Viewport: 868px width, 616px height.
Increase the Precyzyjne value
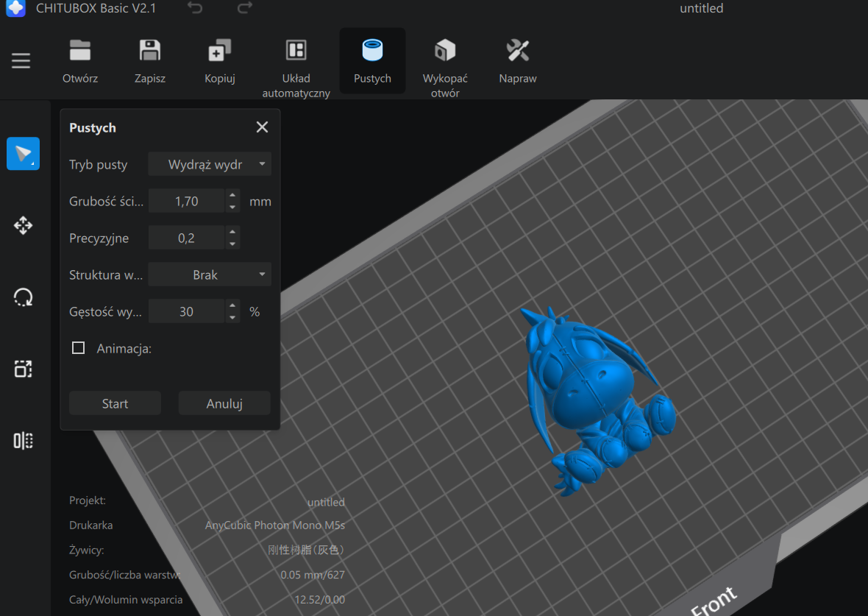click(232, 232)
